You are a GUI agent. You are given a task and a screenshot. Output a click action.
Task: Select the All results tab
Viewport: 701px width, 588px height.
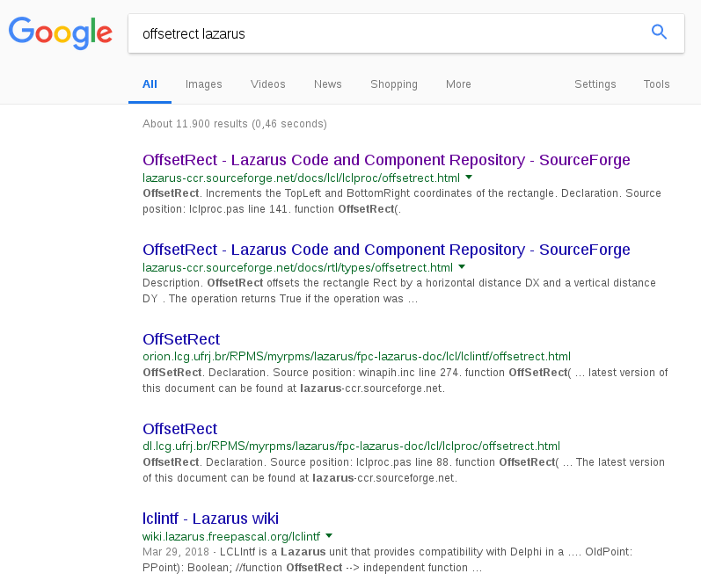coord(150,84)
